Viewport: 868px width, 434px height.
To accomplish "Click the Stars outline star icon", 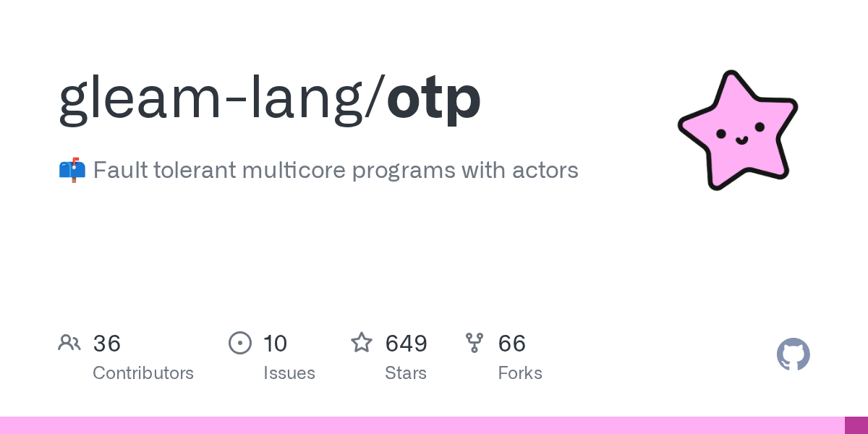I will 362,343.
